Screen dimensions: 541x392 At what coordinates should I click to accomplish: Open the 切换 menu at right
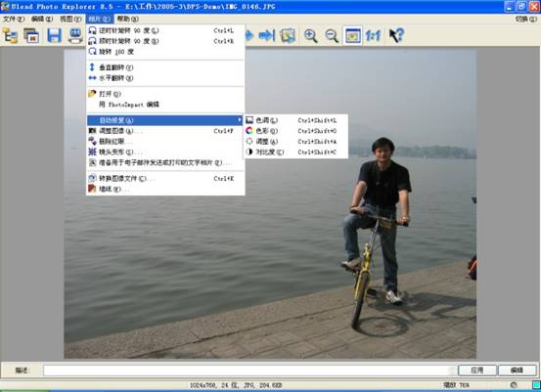[x=525, y=19]
